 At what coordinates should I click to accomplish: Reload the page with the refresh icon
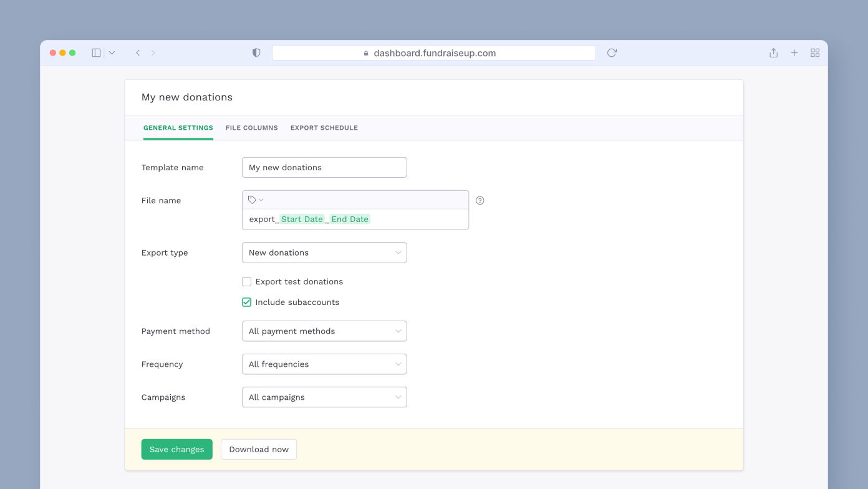tap(612, 53)
